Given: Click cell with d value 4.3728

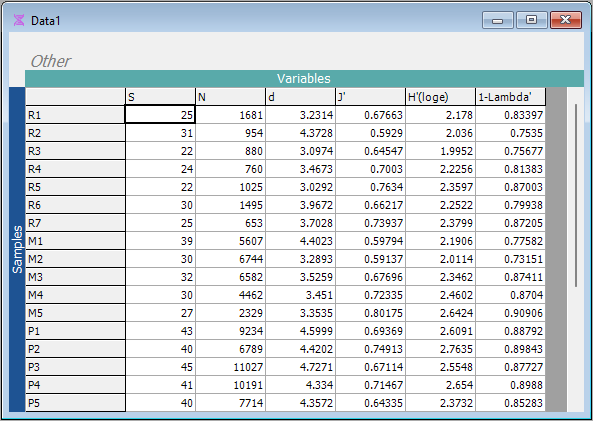Looking at the screenshot, I should pos(300,133).
